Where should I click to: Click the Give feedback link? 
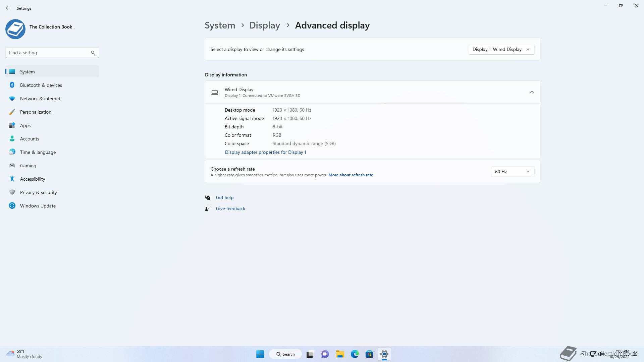point(230,208)
